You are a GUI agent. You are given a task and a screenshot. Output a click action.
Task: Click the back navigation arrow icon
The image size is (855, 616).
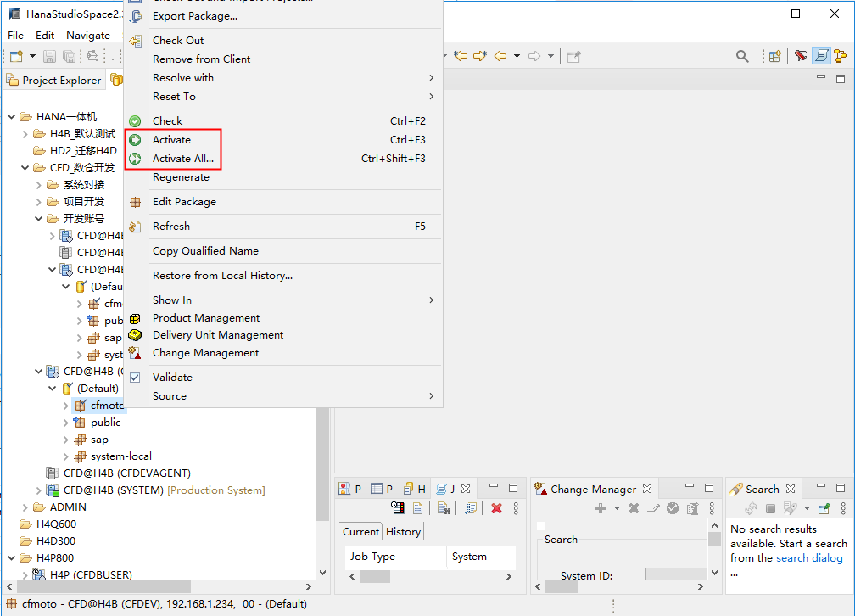(x=500, y=56)
